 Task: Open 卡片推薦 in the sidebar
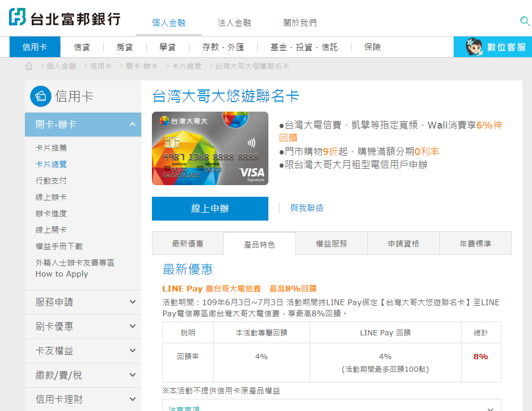51,148
